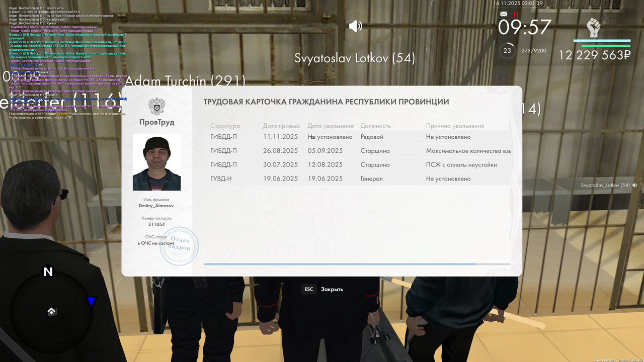Click the Причина увольнения column header

[x=455, y=126]
